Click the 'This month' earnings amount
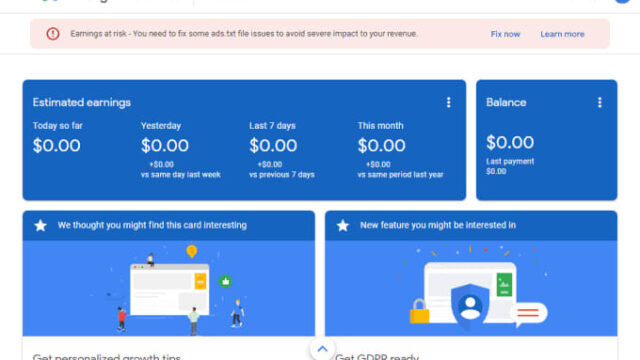The image size is (640, 360). pyautogui.click(x=381, y=146)
